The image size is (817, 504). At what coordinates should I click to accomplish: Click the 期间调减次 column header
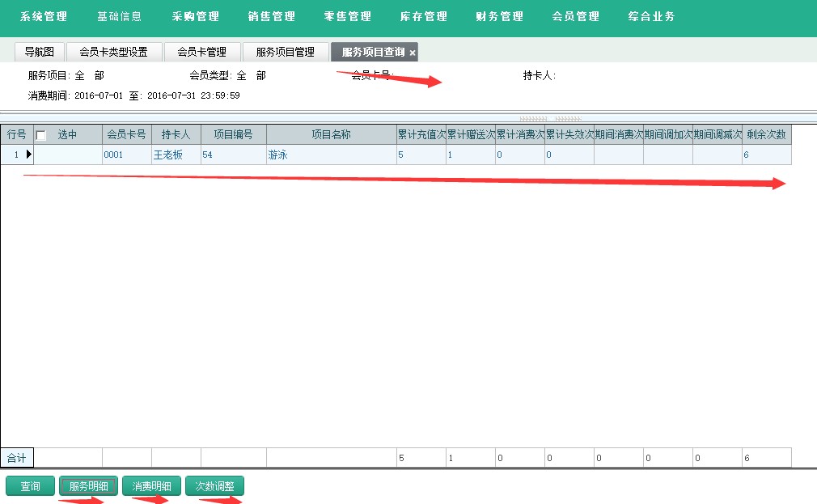point(718,134)
